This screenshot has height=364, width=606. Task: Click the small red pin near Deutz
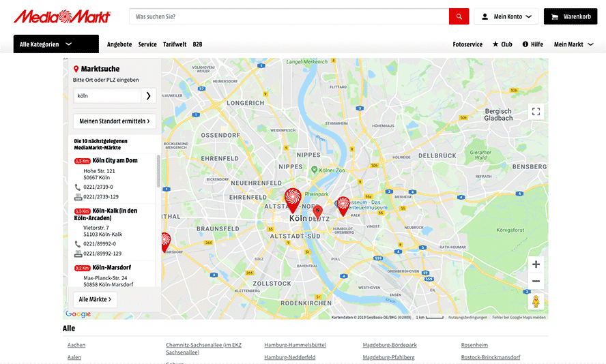[x=318, y=212]
